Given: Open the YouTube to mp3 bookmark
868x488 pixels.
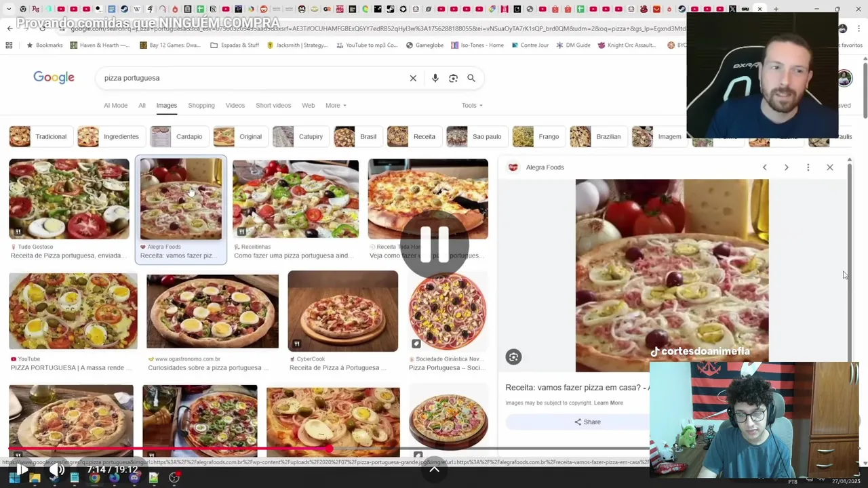Looking at the screenshot, I should click(x=366, y=45).
